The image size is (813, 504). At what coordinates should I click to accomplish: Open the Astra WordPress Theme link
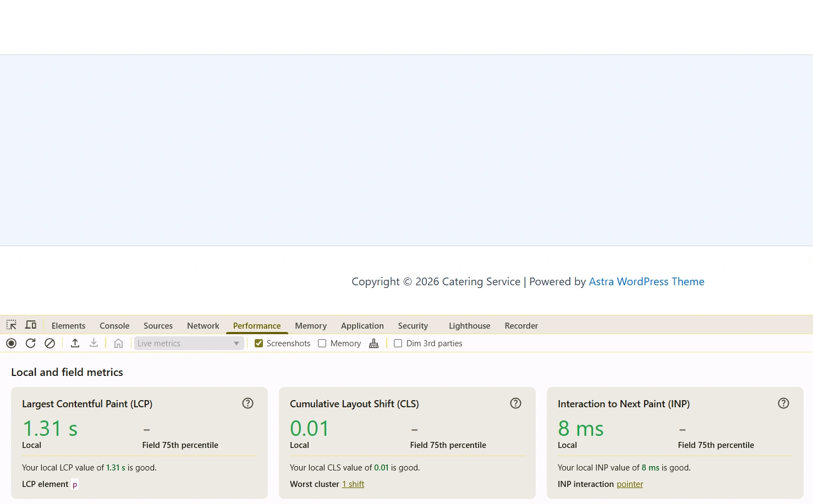click(x=646, y=281)
